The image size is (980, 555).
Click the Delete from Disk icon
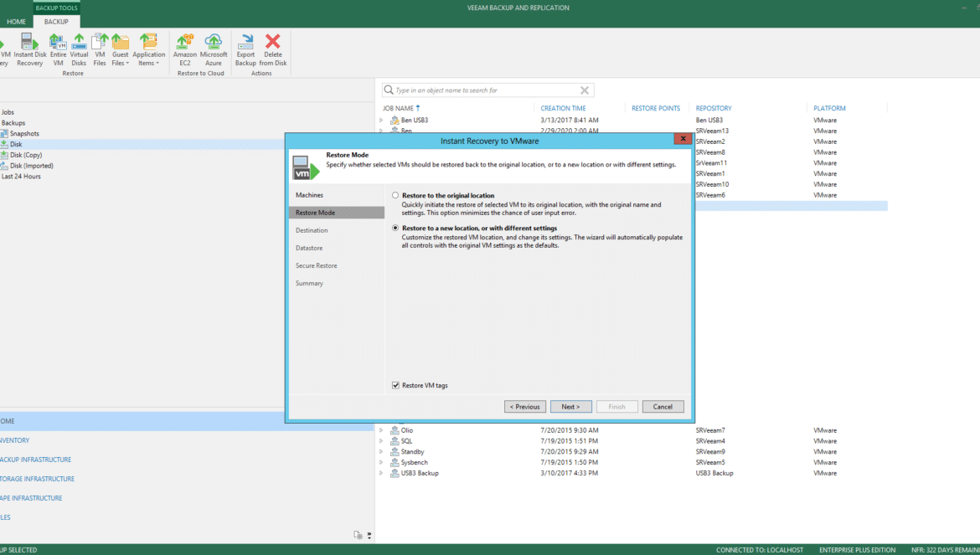coord(272,42)
